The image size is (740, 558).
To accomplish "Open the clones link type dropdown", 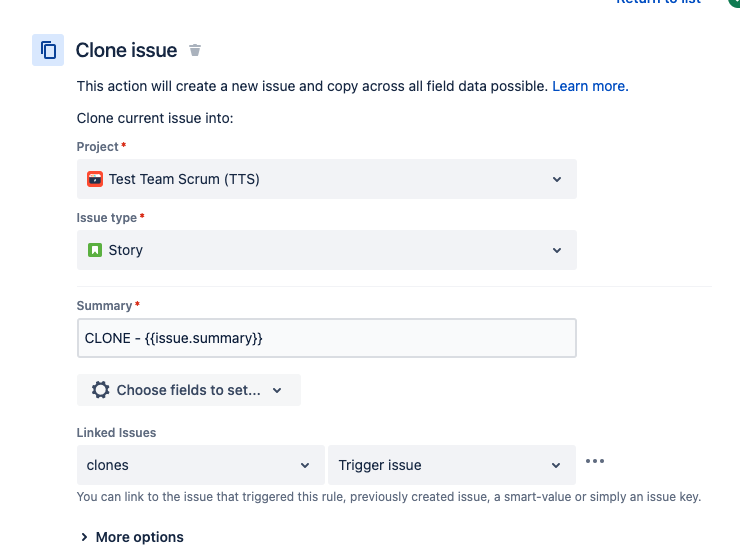I will [x=201, y=465].
